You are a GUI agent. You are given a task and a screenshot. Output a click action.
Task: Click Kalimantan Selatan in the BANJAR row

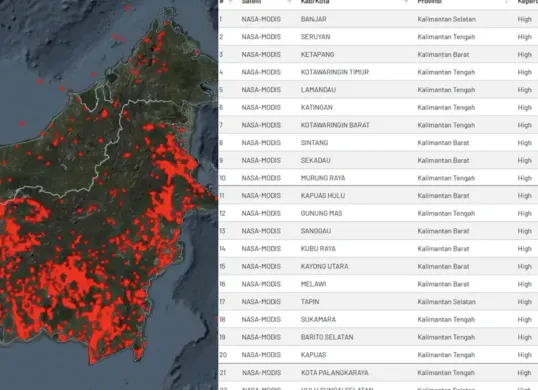click(446, 19)
